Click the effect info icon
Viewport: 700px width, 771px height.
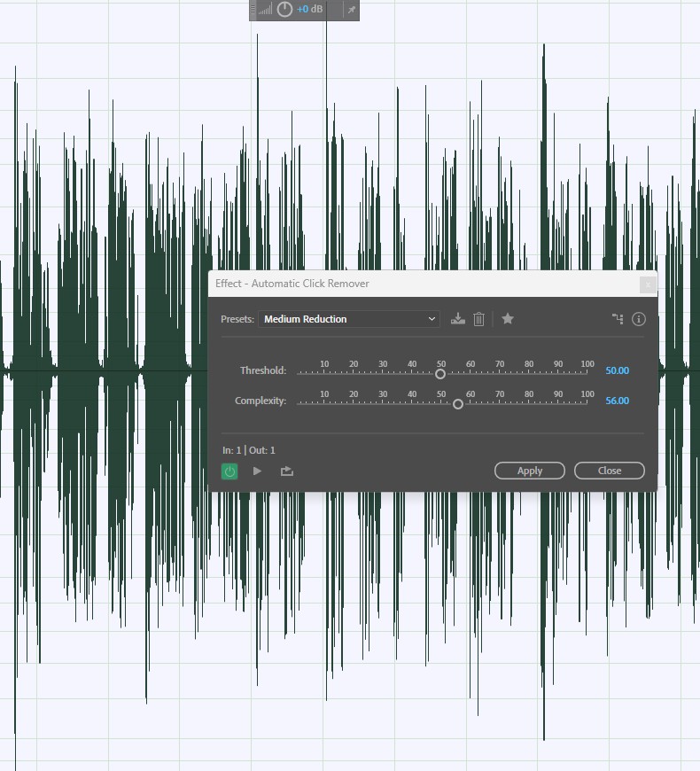tap(639, 319)
